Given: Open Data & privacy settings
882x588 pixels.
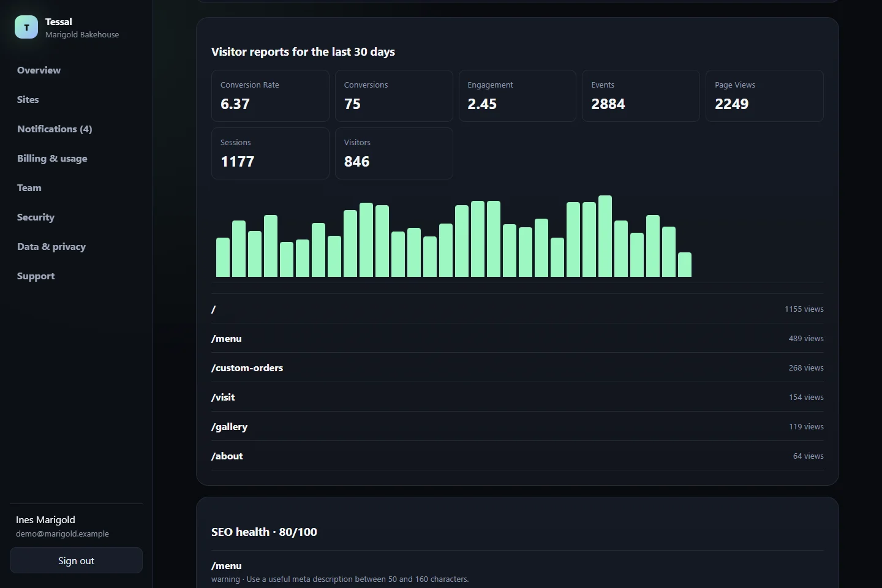Looking at the screenshot, I should pos(51,247).
